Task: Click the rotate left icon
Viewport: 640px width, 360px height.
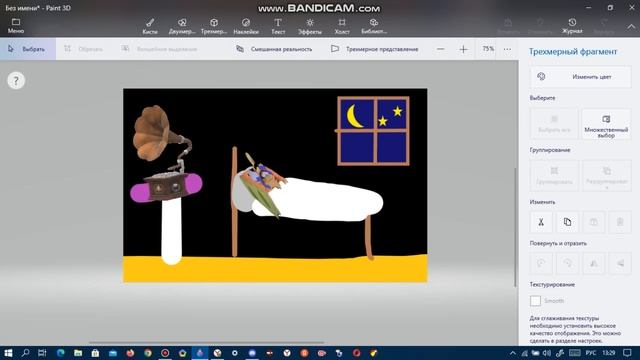Action: click(541, 263)
